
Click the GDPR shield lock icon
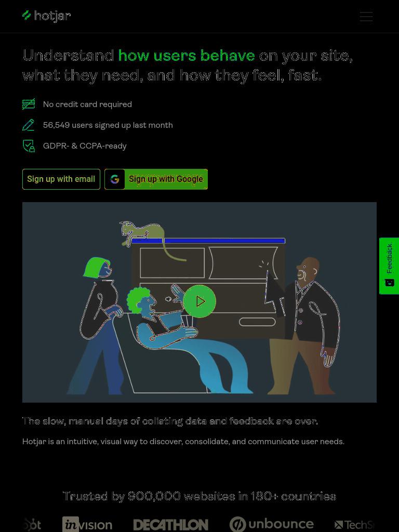point(29,145)
